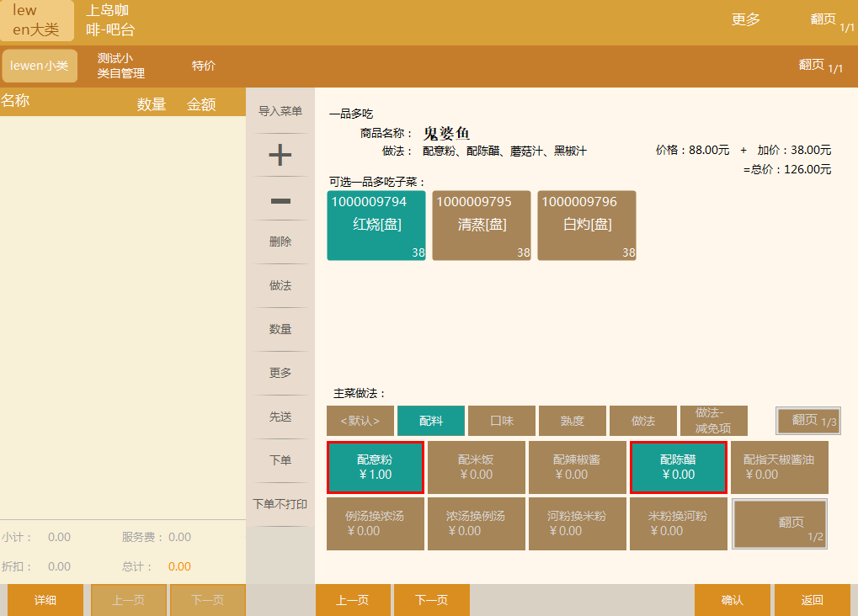Open the 更多 menu in top bar
The height and width of the screenshot is (616, 858).
tap(745, 20)
